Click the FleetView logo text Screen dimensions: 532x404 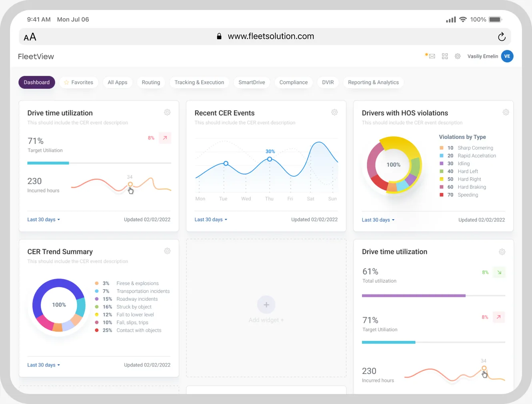coord(36,56)
